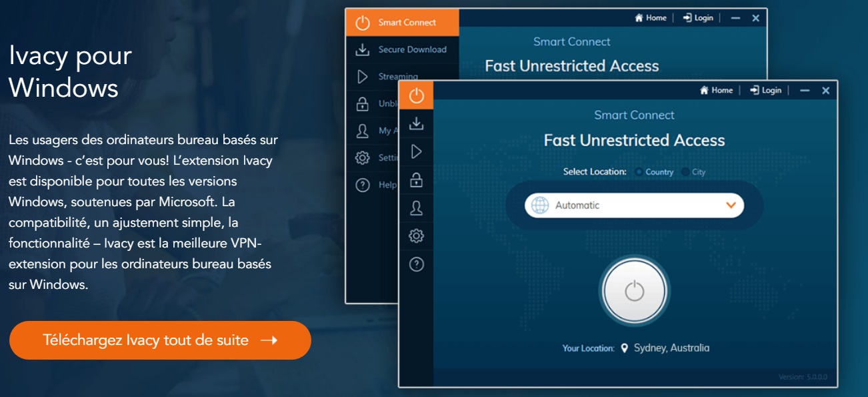
Task: Click the user icon in the back window sidebar
Action: (363, 131)
